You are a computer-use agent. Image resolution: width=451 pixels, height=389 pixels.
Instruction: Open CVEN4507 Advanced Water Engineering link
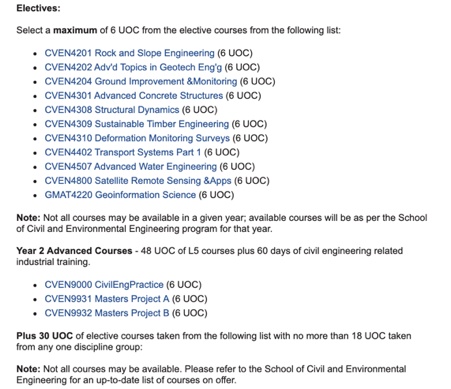coord(131,167)
